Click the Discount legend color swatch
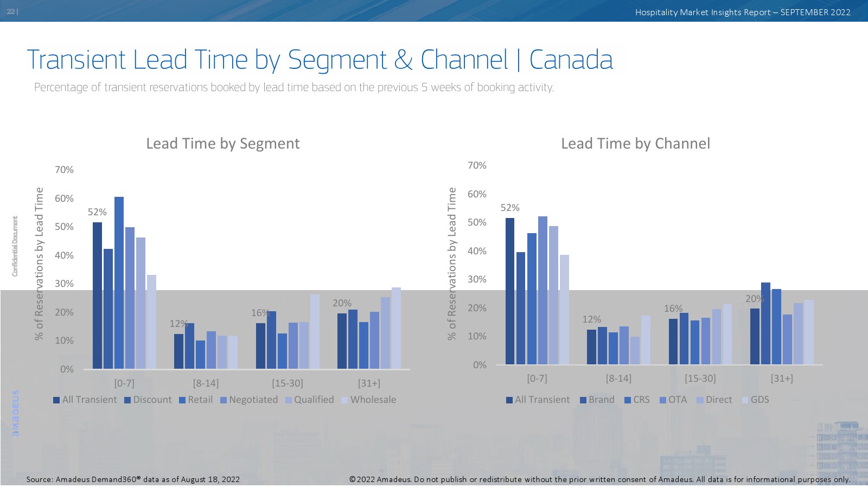Viewport: 868px width, 488px height. click(x=127, y=400)
